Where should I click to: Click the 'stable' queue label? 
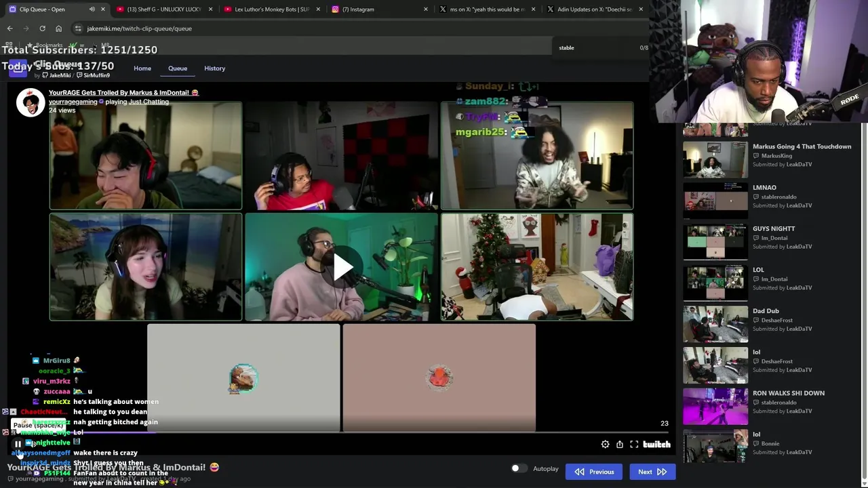(x=566, y=48)
